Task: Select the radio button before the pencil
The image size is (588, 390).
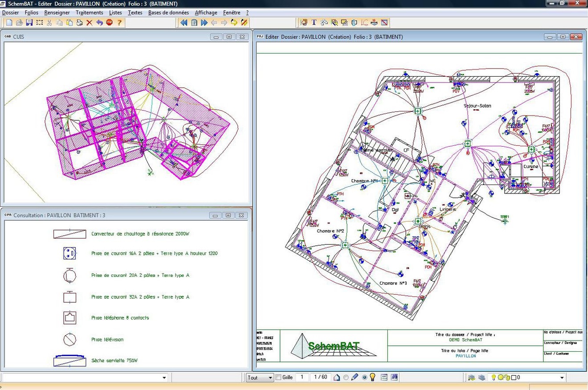Action: point(346,378)
